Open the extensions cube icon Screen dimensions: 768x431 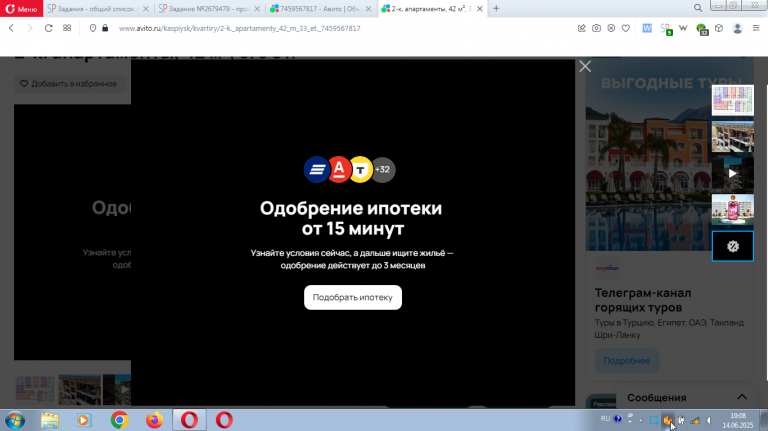pyautogui.click(x=719, y=28)
